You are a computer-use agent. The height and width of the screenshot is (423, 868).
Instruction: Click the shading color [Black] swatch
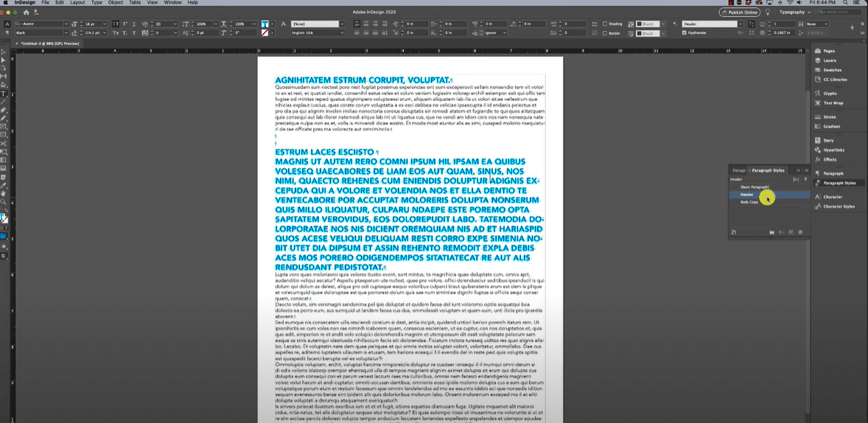(647, 24)
